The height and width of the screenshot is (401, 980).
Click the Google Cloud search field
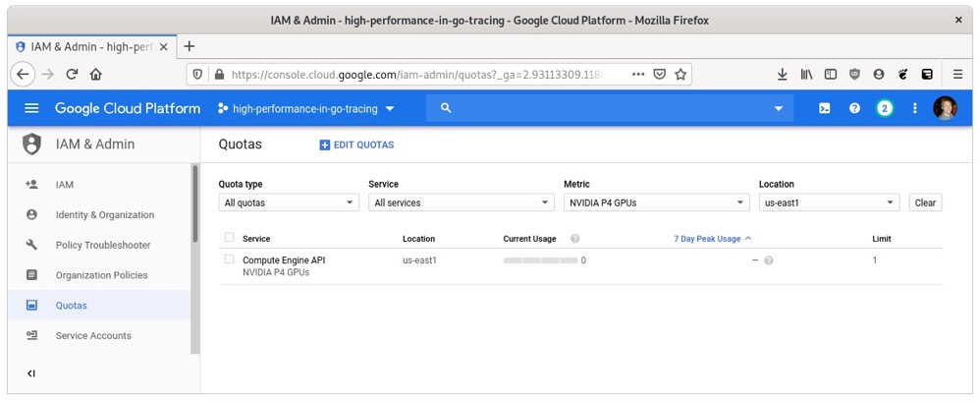pos(610,108)
